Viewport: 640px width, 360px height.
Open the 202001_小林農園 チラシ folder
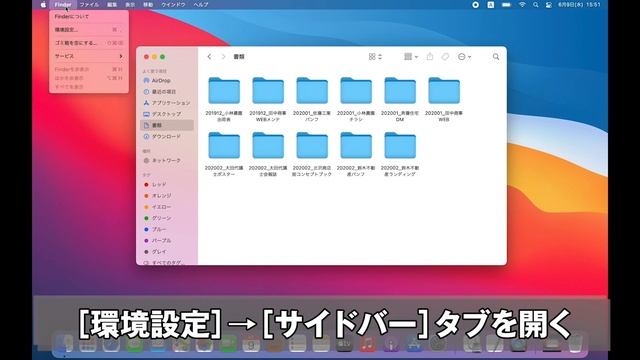[356, 91]
